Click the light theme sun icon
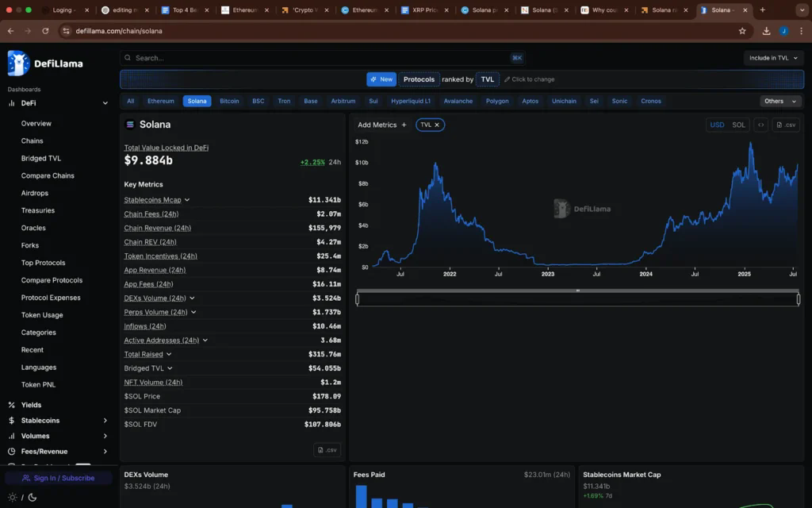 click(13, 497)
